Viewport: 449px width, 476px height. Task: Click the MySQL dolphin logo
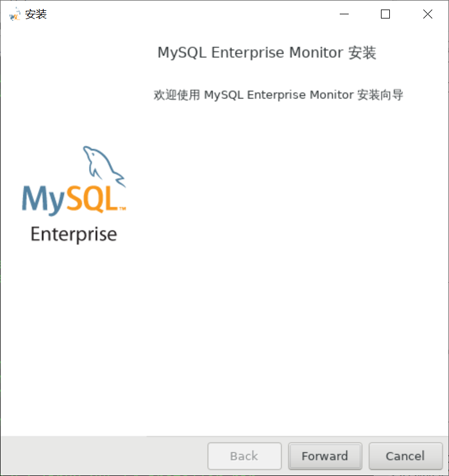(x=103, y=163)
